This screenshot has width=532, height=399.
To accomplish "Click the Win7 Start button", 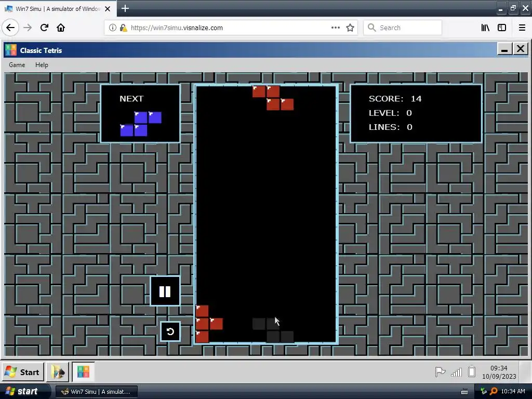I will point(23,372).
